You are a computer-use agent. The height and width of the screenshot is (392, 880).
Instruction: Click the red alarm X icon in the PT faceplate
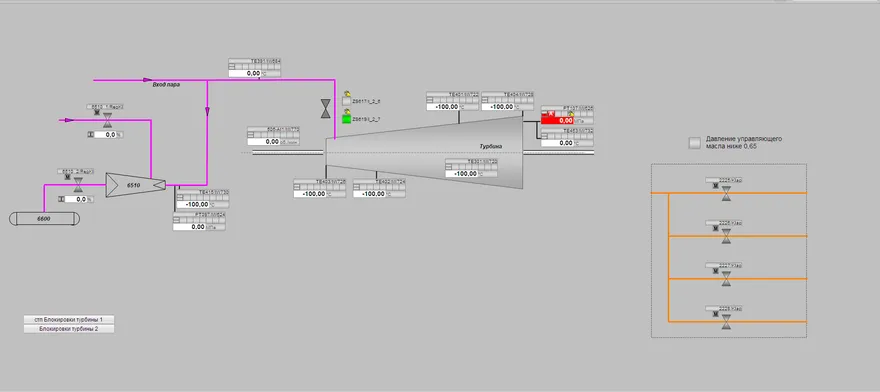click(x=551, y=114)
